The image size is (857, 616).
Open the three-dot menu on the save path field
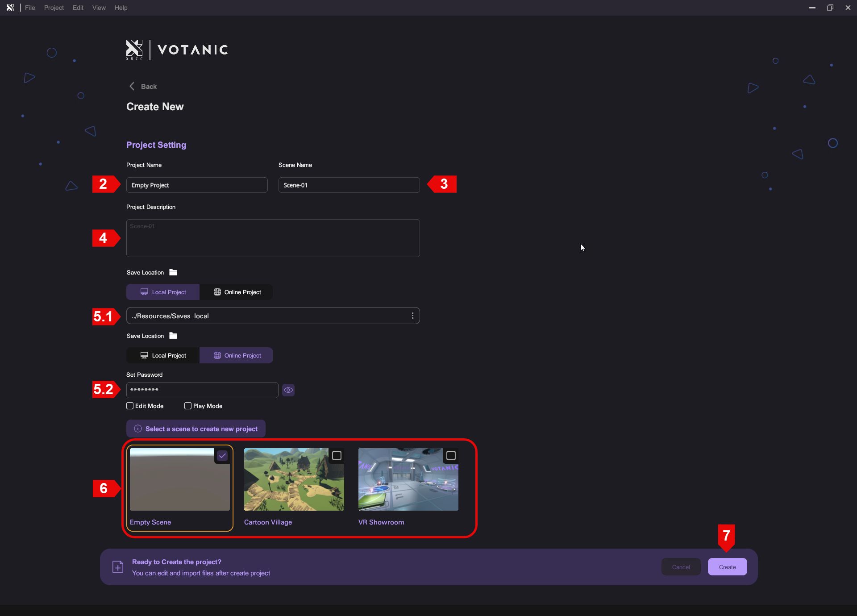(412, 316)
